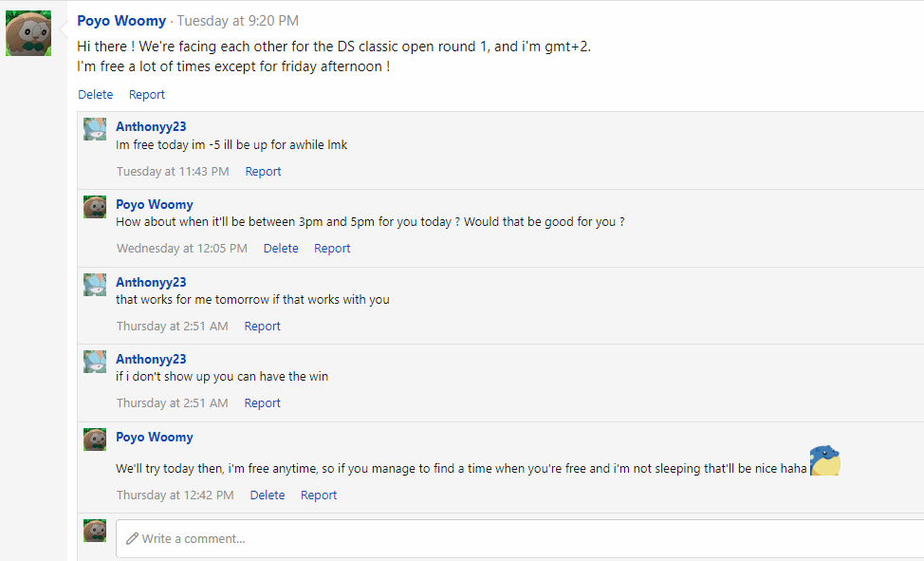Open Poyo Woomy's profile from the main post author name
924x561 pixels.
click(121, 21)
